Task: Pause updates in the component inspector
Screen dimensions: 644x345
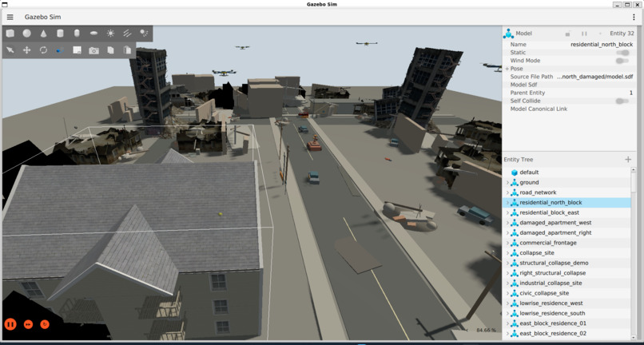Action: tap(584, 34)
